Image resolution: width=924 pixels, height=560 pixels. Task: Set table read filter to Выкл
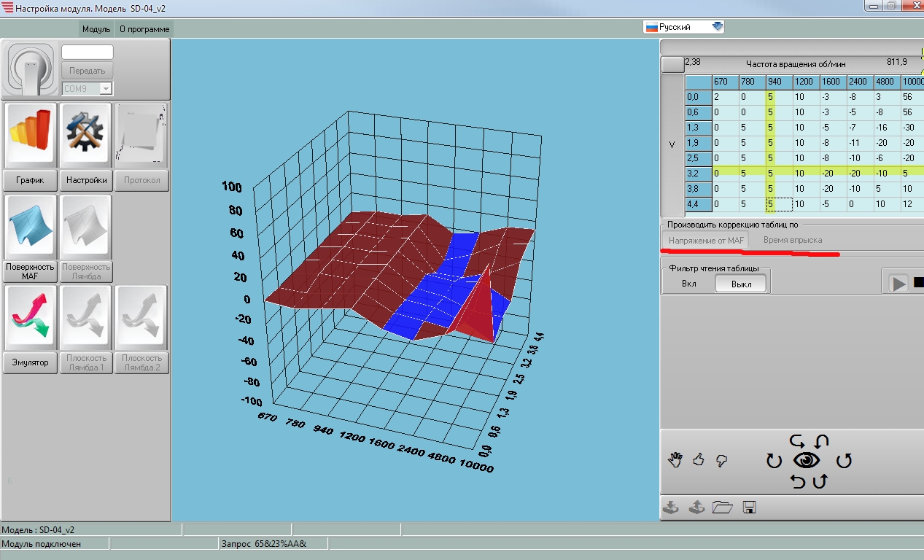[x=741, y=284]
